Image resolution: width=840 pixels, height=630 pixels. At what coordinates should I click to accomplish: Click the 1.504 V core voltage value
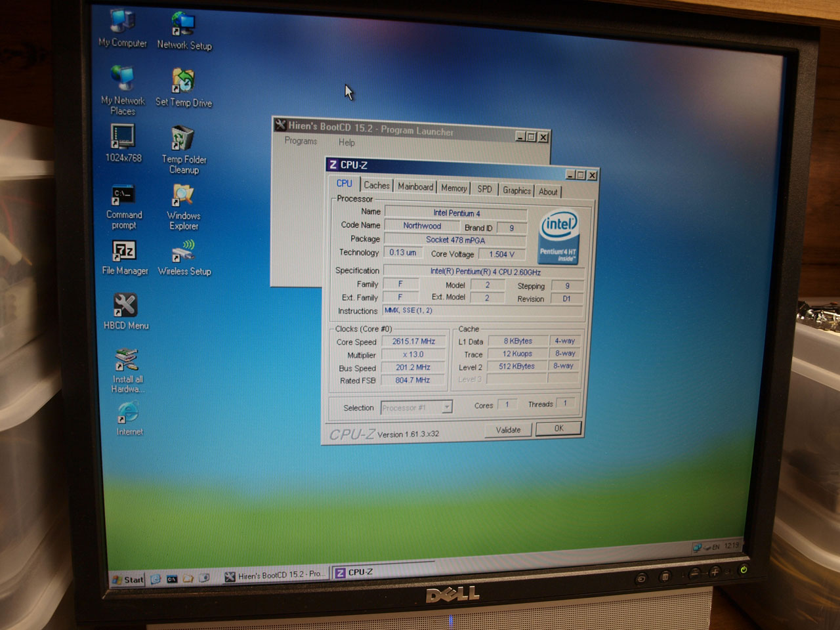click(x=502, y=254)
